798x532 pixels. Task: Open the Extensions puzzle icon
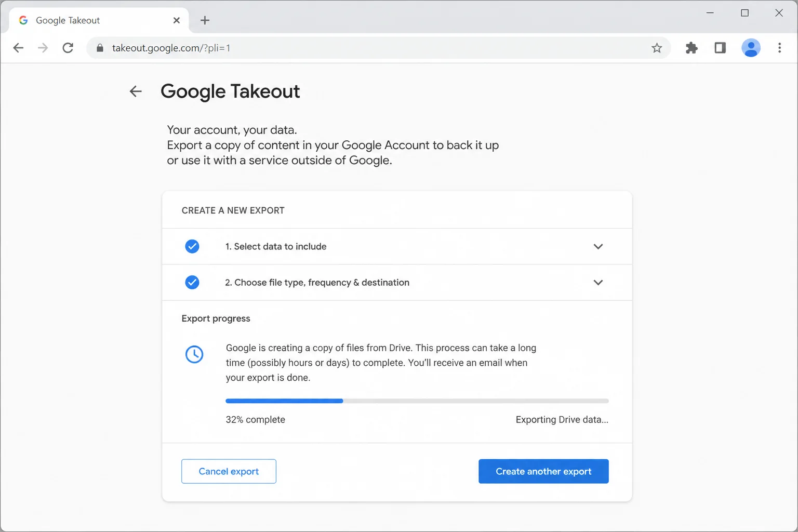click(x=691, y=48)
